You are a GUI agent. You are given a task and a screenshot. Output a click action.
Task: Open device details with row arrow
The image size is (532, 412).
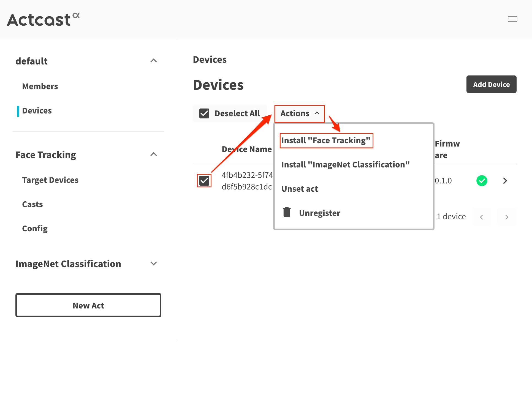[505, 181]
